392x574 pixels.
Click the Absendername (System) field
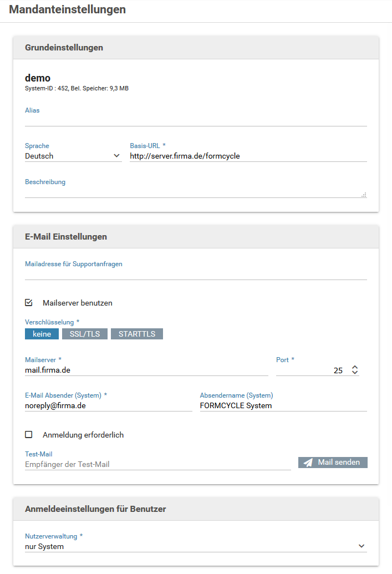coord(283,405)
